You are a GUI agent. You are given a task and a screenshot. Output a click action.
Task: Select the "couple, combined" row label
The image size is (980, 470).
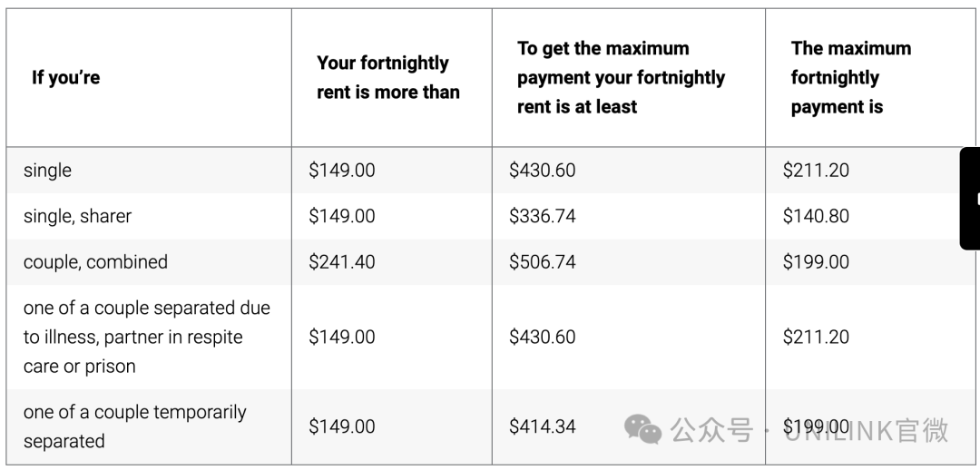click(95, 262)
